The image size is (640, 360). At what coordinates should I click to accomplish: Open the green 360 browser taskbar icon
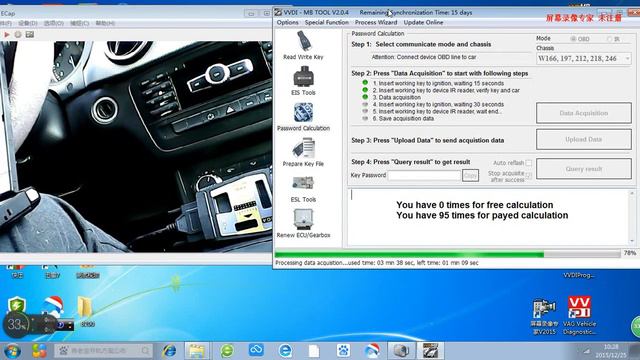coord(227,351)
